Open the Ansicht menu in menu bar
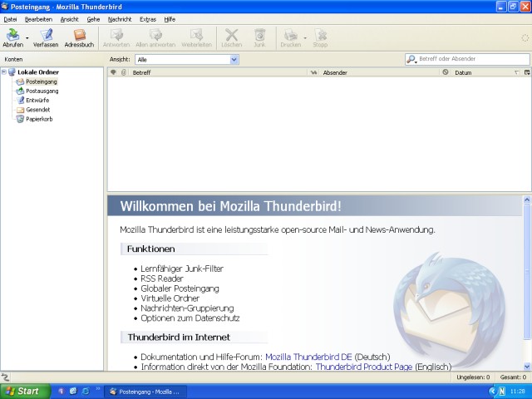The height and width of the screenshot is (399, 532). click(x=69, y=19)
